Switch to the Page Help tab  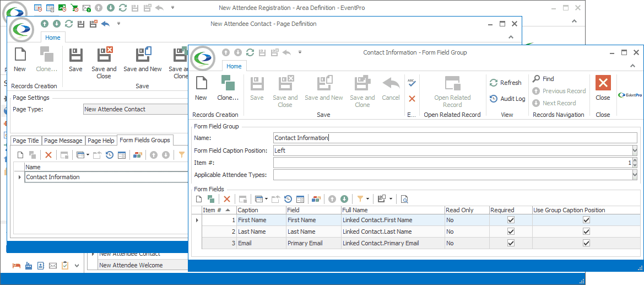tap(101, 140)
